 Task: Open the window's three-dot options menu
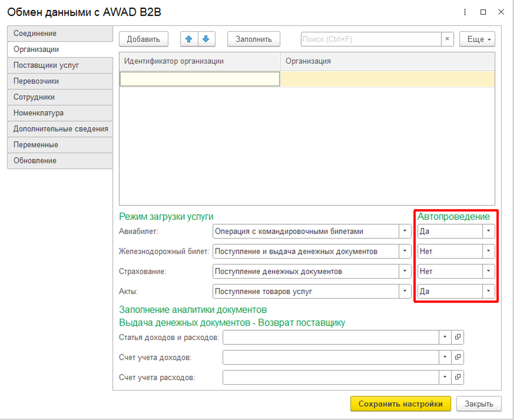point(465,12)
